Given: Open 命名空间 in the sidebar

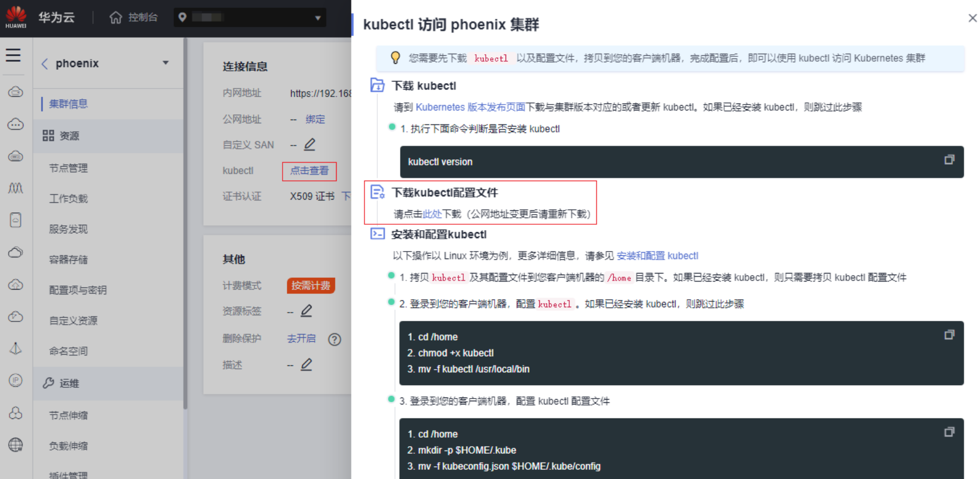Looking at the screenshot, I should point(68,351).
